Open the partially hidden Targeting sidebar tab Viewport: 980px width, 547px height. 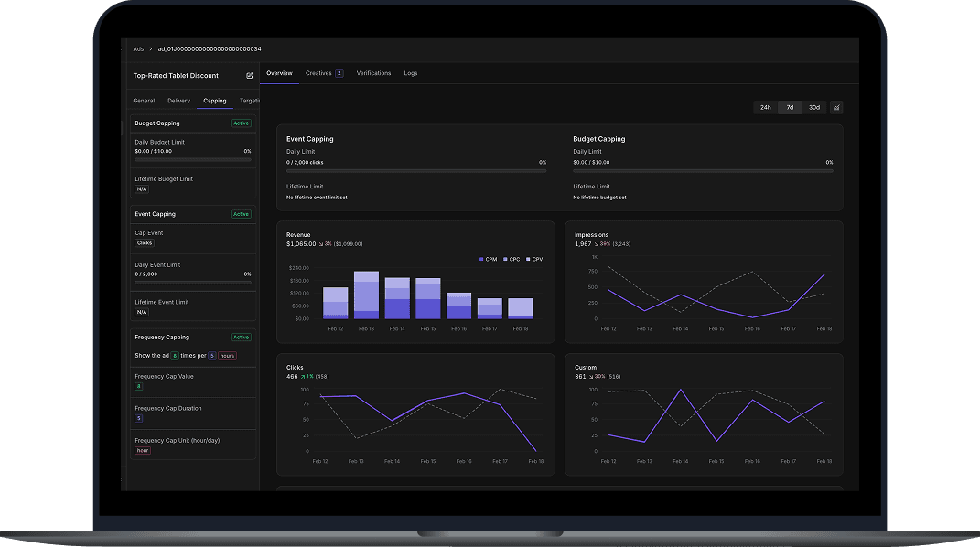click(x=250, y=101)
